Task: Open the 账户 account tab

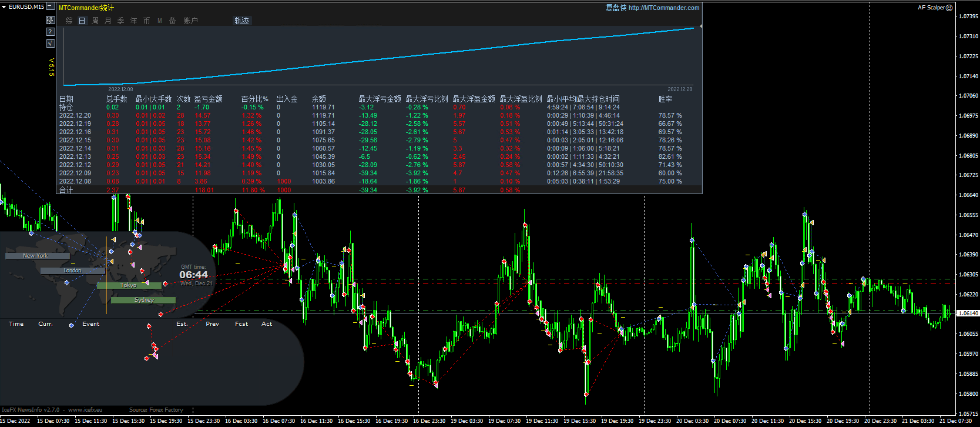Action: 190,21
